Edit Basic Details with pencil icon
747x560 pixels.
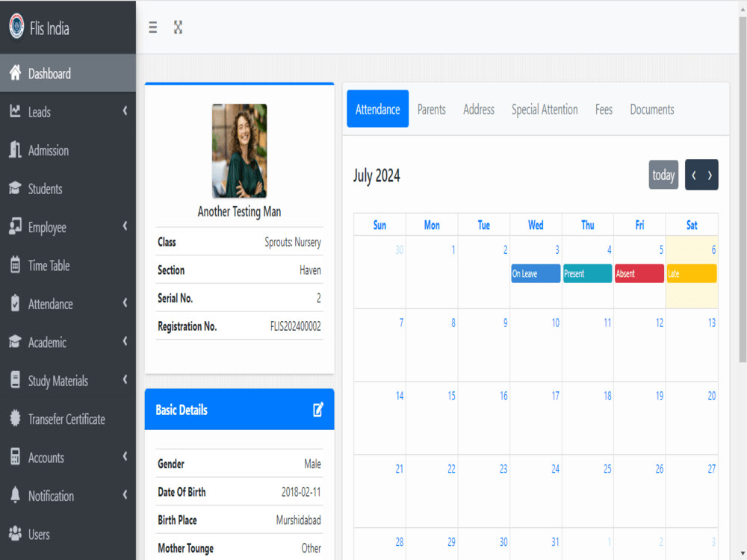coord(318,409)
